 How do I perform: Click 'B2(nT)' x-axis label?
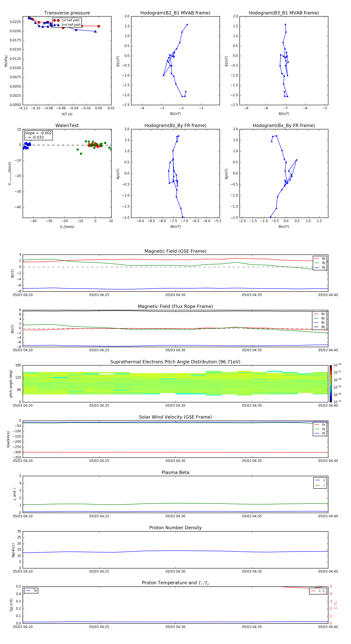point(175,114)
